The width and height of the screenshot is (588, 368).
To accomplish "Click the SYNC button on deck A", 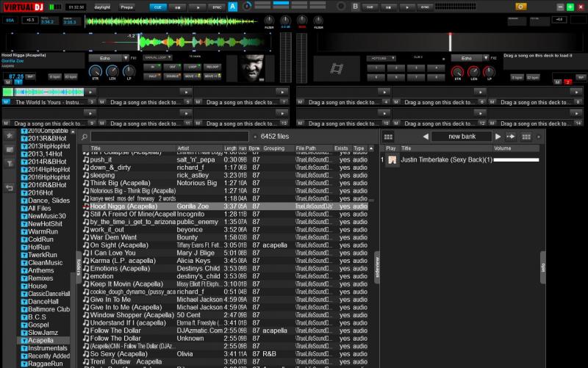I will click(x=217, y=7).
